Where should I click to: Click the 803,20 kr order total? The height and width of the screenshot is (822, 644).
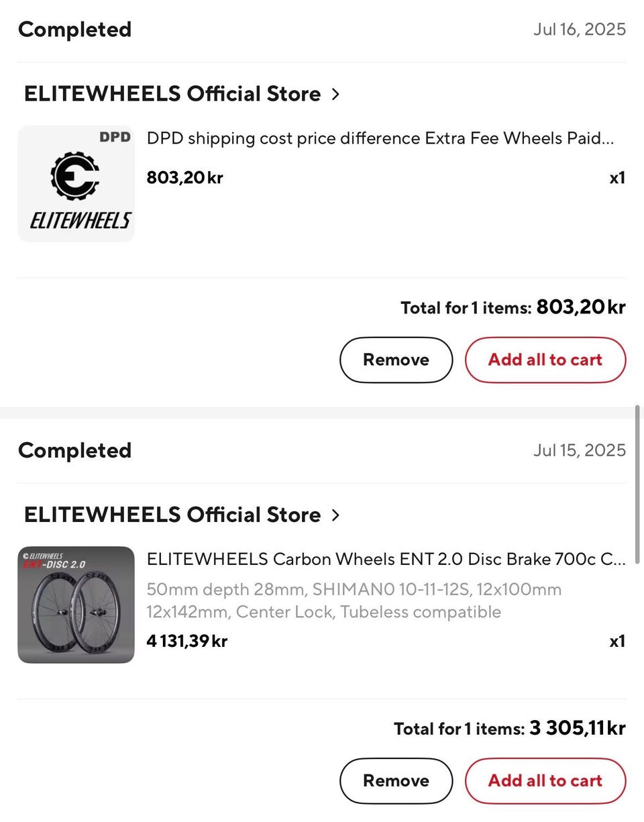[580, 307]
